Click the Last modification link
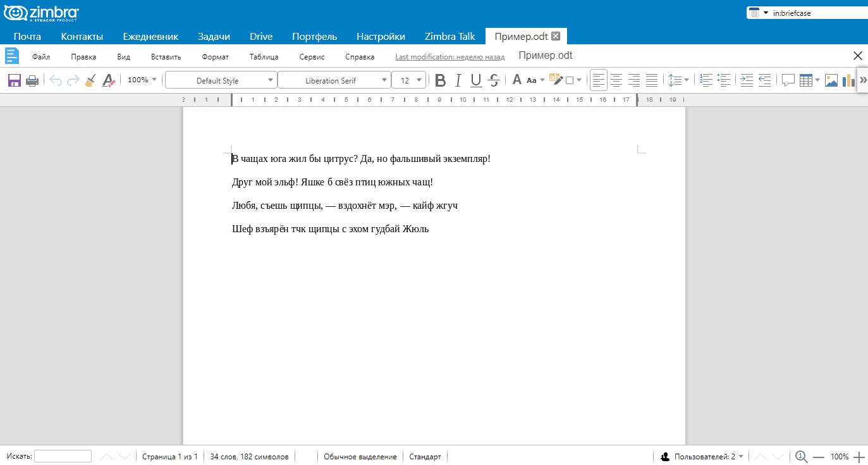The image size is (868, 465). tap(450, 57)
